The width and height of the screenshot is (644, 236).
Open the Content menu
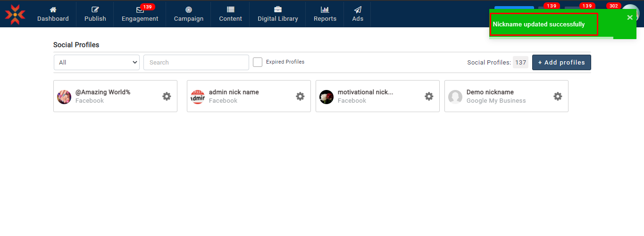click(230, 14)
